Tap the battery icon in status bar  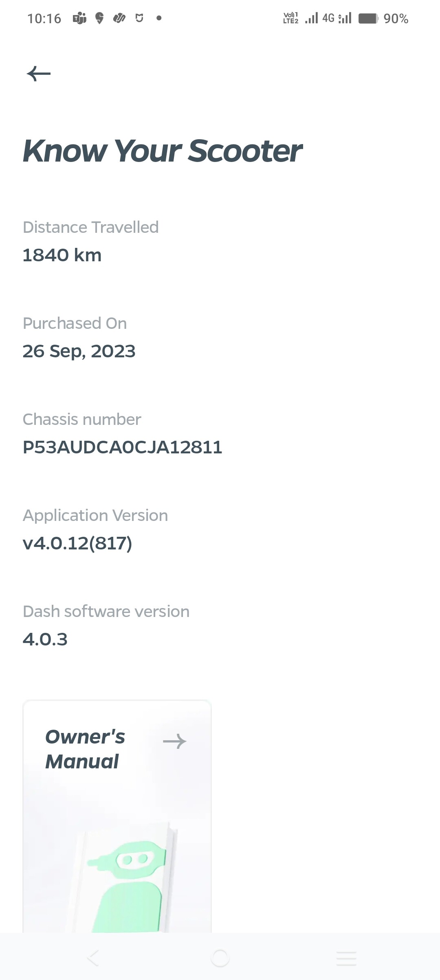(369, 19)
